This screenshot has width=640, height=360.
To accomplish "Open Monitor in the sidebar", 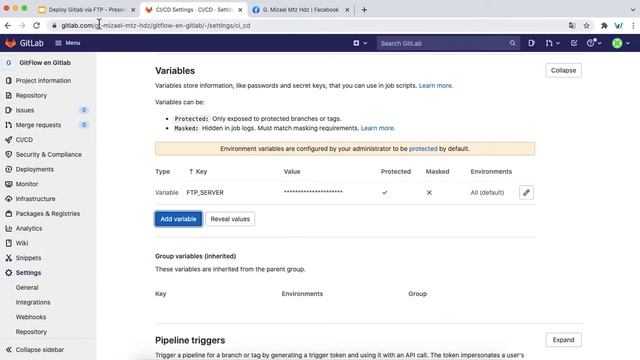I will [x=27, y=184].
